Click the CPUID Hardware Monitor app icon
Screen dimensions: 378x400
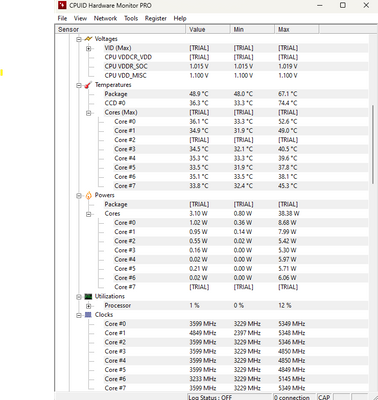(62, 5)
